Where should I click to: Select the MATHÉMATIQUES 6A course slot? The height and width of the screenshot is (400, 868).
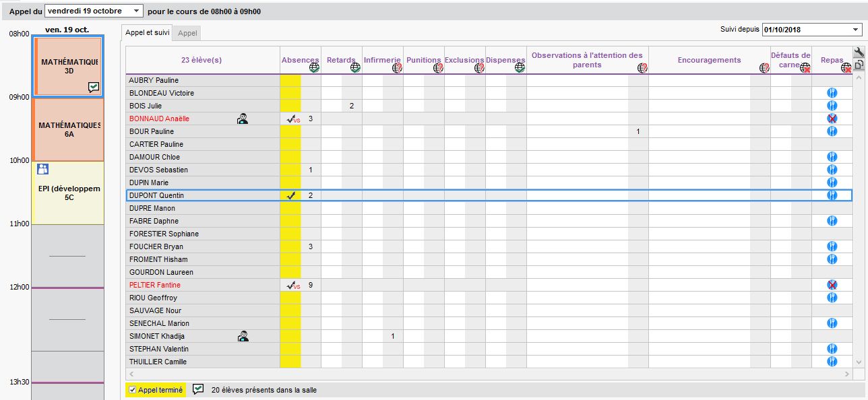click(67, 129)
